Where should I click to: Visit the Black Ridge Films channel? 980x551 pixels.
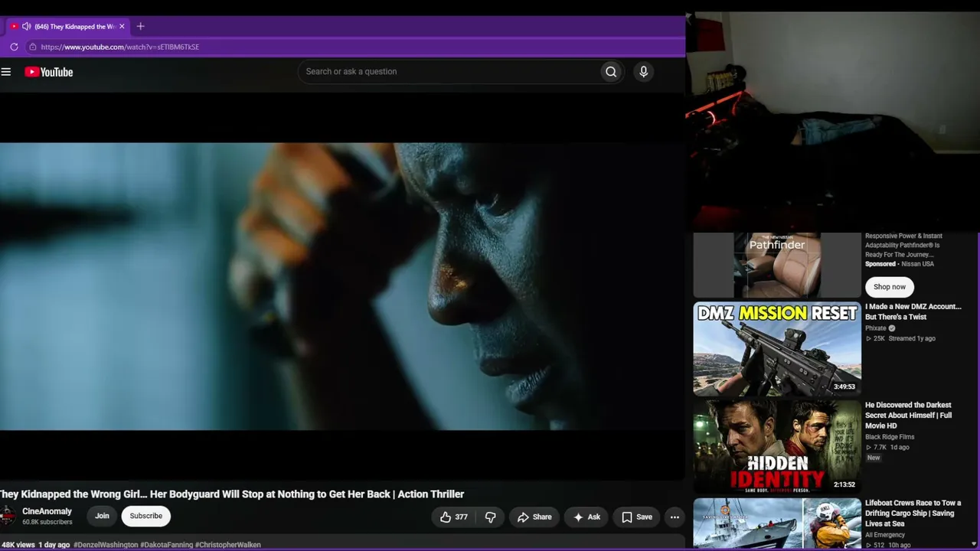[x=890, y=437]
